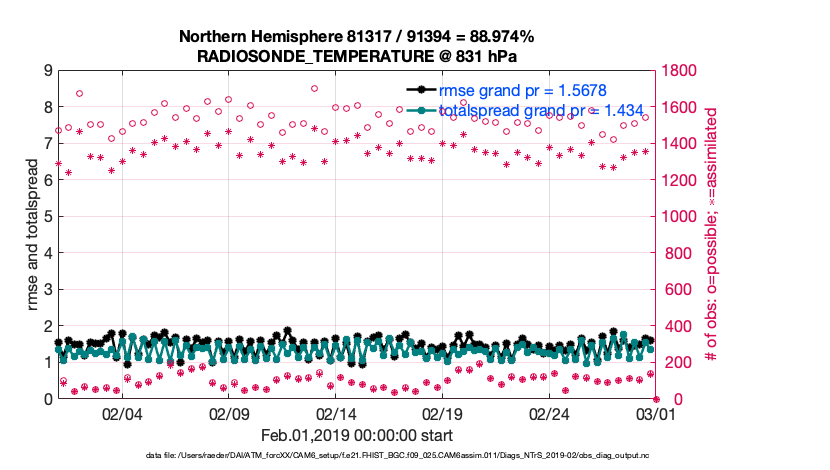
Task: Click the RADIOSONDE_TEMPERATURE @ 831 hPa subtitle
Action: 356,56
